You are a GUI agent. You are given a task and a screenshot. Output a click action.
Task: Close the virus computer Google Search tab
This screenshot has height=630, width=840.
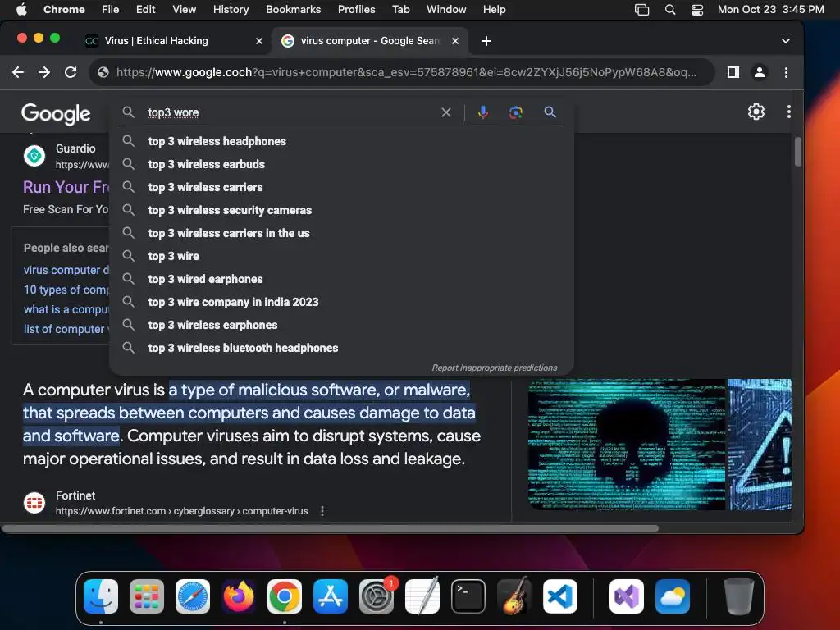[454, 41]
